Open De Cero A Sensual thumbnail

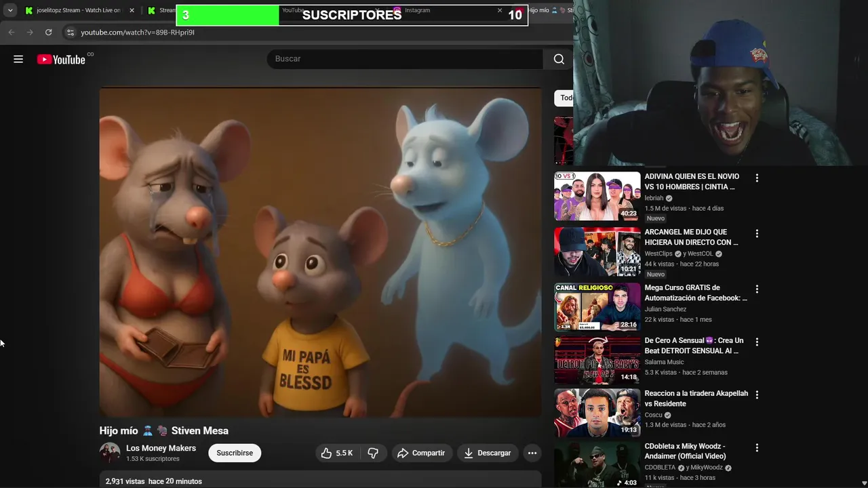tap(597, 360)
